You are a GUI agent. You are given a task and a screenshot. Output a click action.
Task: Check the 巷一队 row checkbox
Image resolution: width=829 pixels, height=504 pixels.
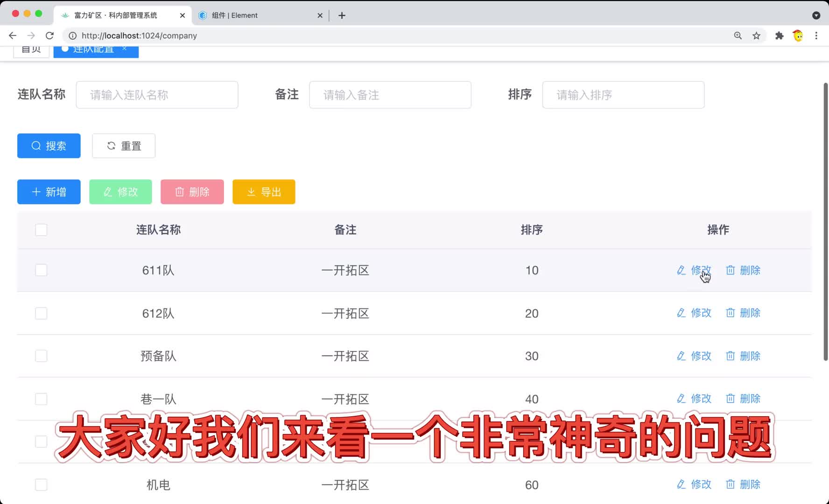coord(41,399)
